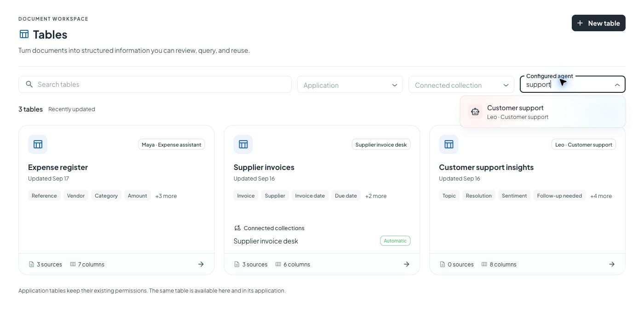Screen dimensions: 644x317
Task: Click the Updated Sep 17 text
Action: click(x=48, y=179)
